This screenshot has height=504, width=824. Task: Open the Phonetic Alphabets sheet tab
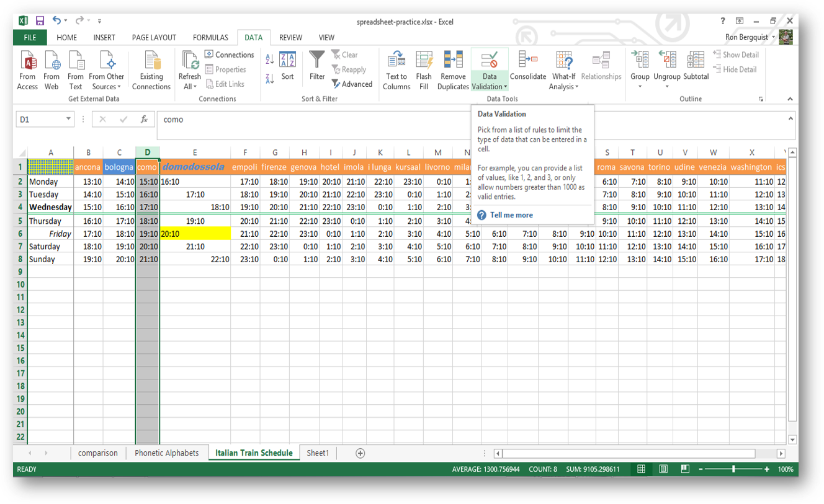[x=168, y=453]
